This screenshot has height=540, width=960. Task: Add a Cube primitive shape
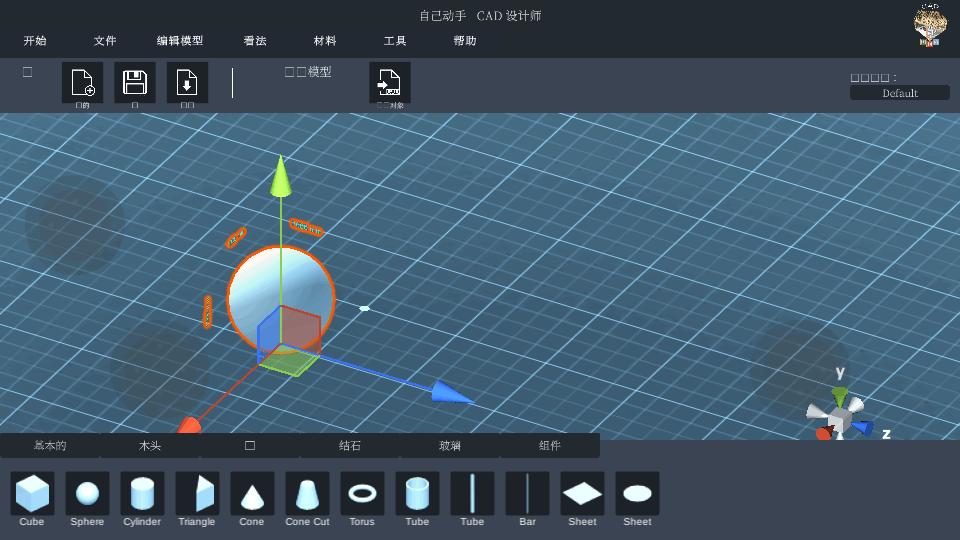(32, 494)
